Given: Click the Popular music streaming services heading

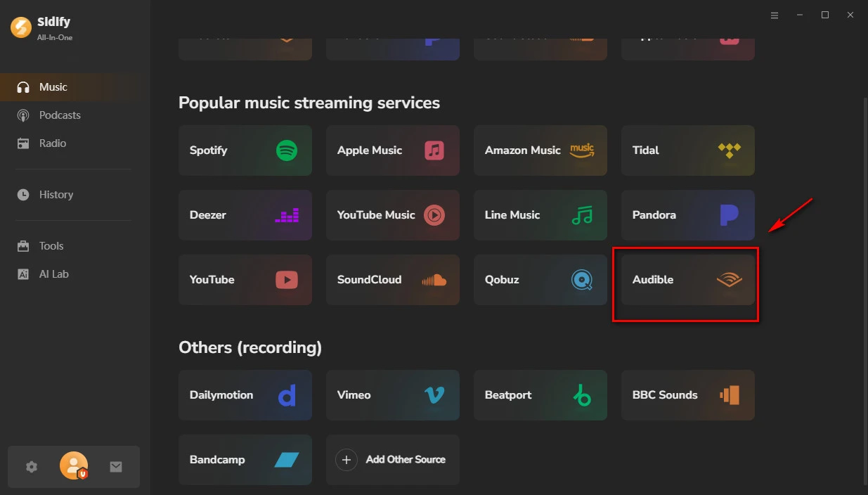Looking at the screenshot, I should click(309, 103).
